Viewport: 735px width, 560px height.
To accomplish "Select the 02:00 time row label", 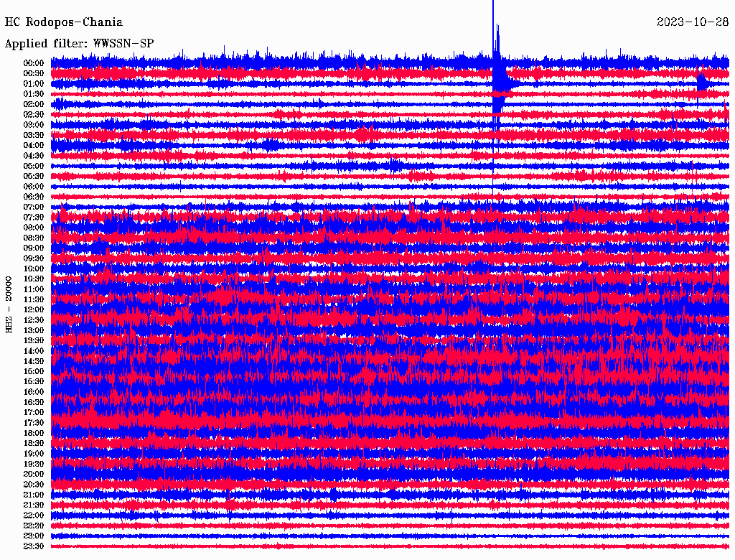I will point(34,105).
